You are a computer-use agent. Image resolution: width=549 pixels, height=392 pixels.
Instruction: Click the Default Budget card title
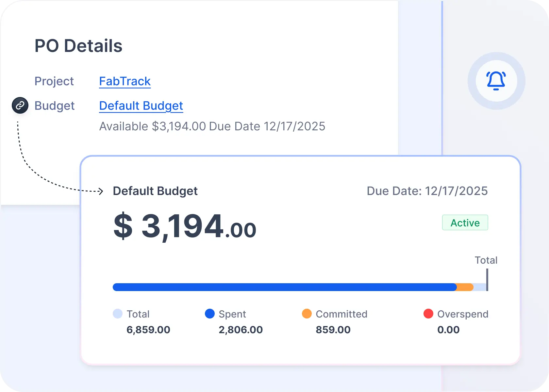point(155,191)
